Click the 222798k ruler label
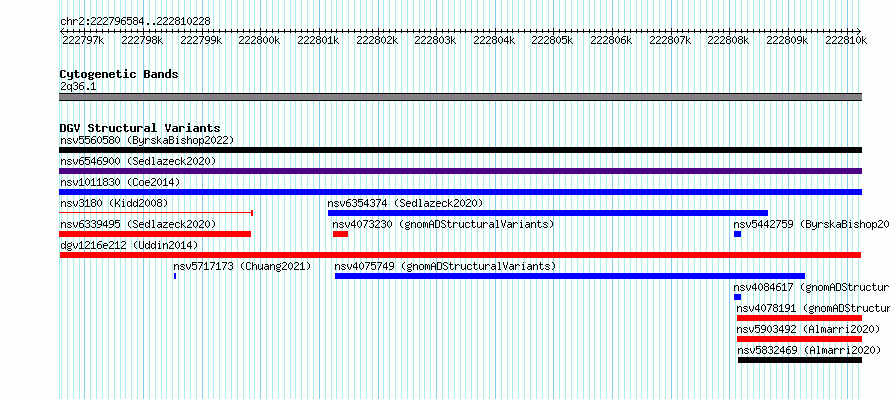 [142, 40]
